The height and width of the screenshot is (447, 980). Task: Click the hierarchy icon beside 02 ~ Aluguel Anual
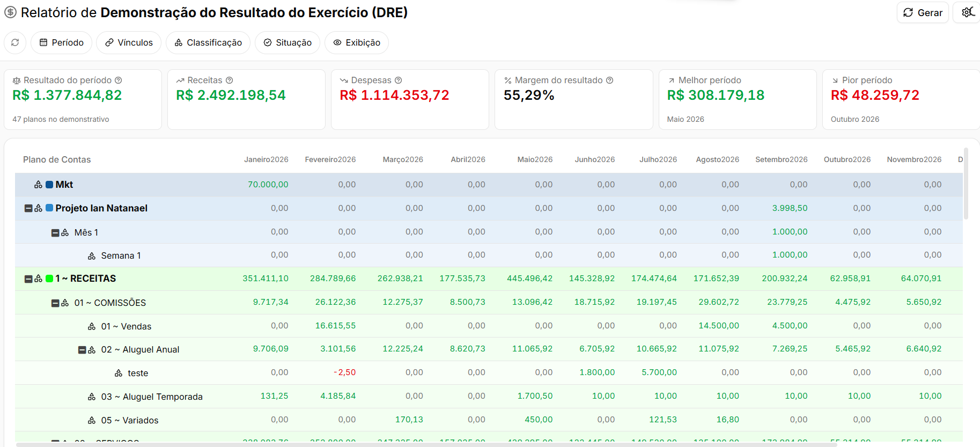[92, 350]
